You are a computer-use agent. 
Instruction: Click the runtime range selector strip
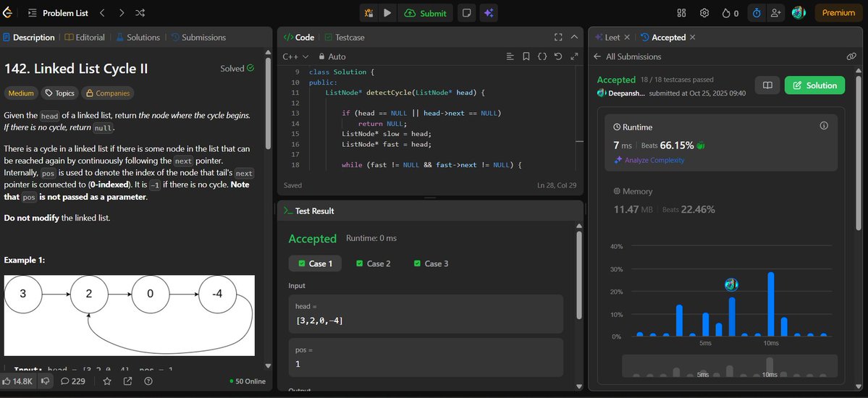tap(730, 366)
